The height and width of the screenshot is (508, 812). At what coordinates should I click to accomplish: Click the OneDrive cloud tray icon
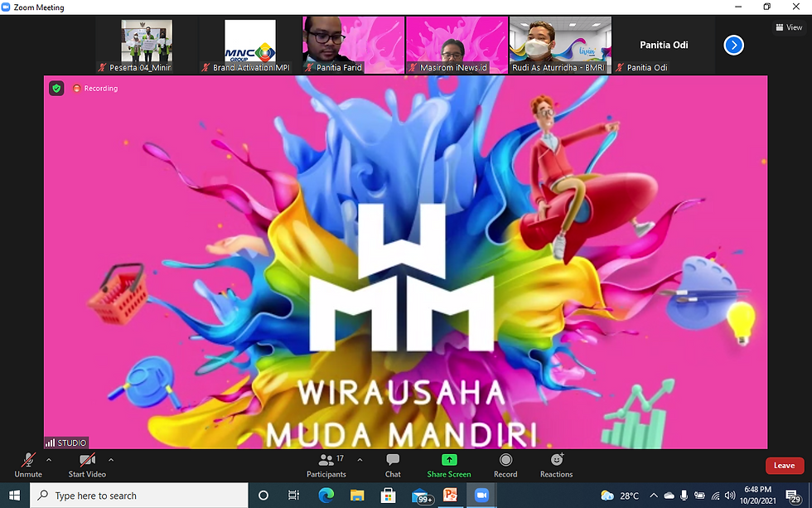(x=669, y=496)
